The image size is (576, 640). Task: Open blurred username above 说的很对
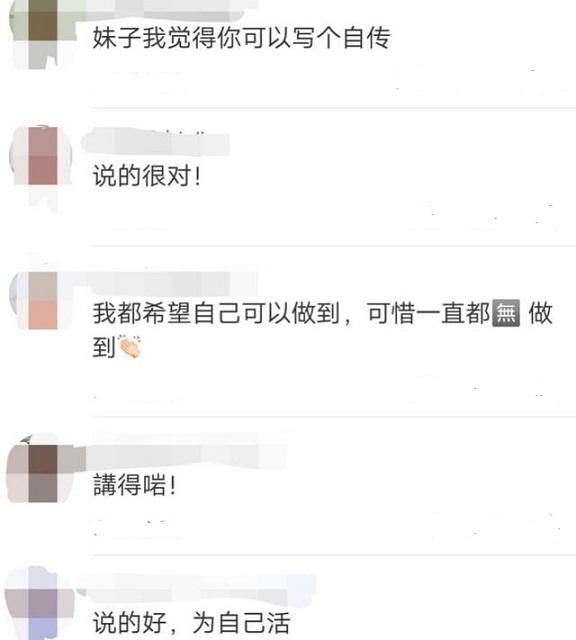click(156, 143)
